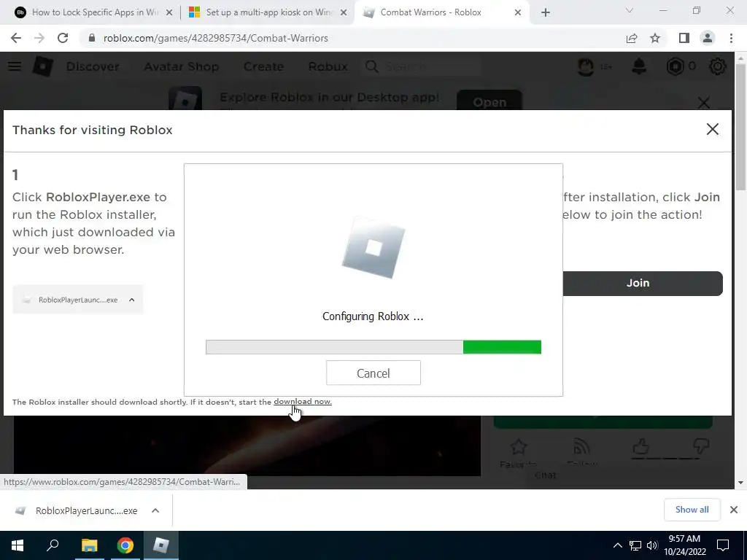
Task: Open the Chrome profile avatar
Action: coord(708,38)
